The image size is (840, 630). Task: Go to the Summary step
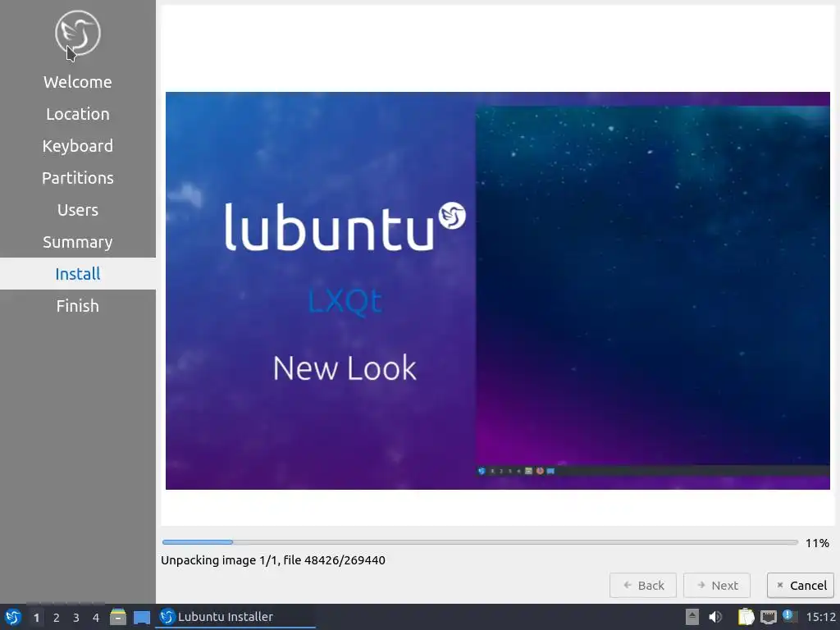tap(78, 242)
